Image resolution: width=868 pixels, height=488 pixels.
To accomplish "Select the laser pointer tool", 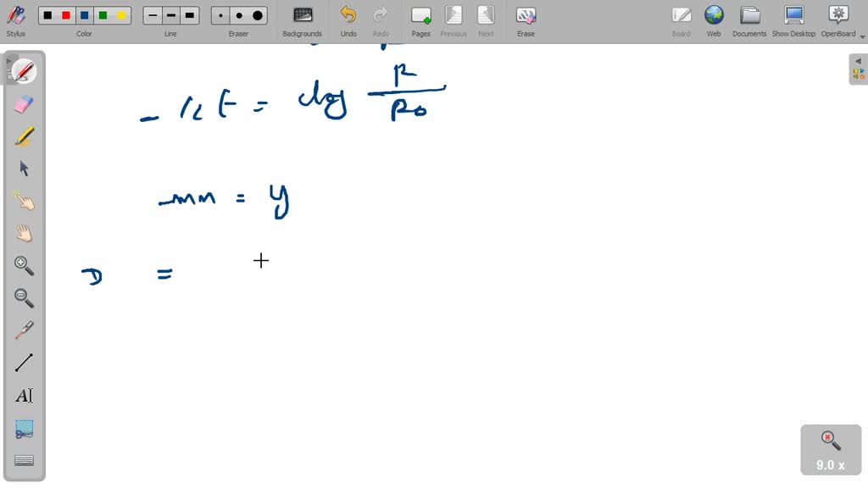I will coord(24,330).
